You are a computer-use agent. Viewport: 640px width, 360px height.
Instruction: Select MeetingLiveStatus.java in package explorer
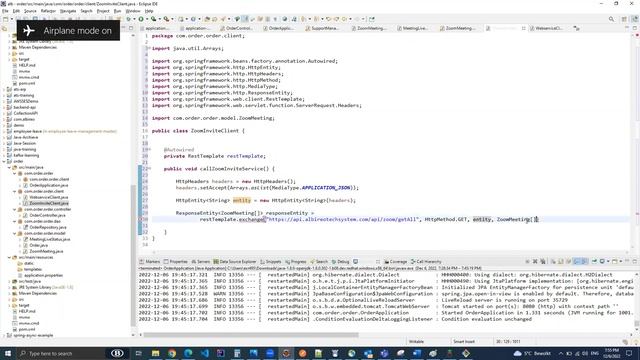point(49,239)
